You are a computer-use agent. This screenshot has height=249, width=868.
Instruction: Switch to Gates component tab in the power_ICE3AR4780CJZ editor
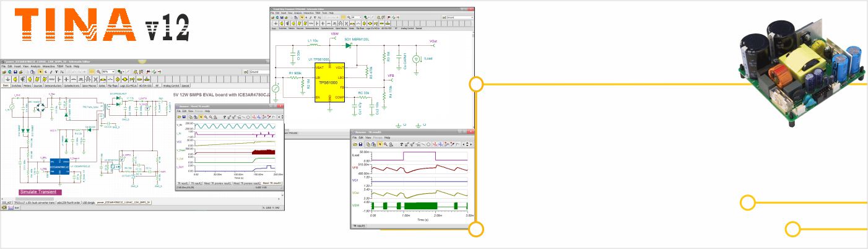(x=102, y=86)
